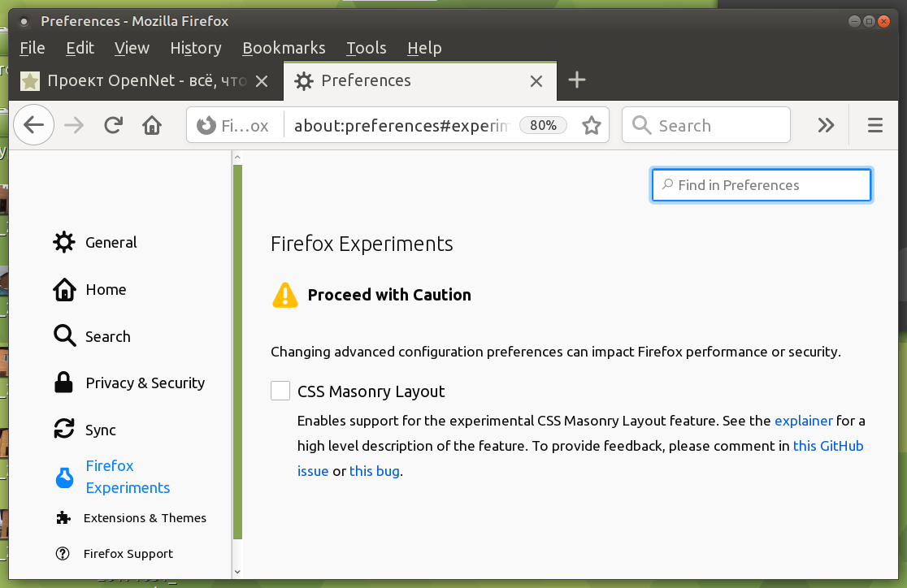The height and width of the screenshot is (588, 907).
Task: Follow the 'this bug' link
Action: 375,471
